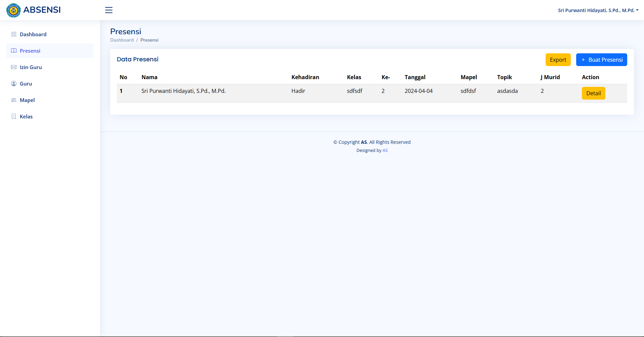
Task: Click the Dashboard grid icon in the sidebar
Action: pos(14,34)
